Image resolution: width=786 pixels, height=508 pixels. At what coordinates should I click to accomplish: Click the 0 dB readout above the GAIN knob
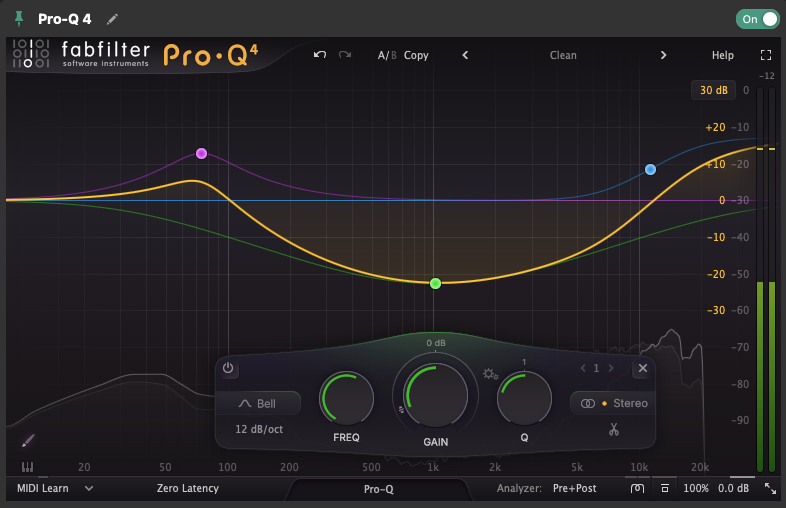click(x=436, y=343)
